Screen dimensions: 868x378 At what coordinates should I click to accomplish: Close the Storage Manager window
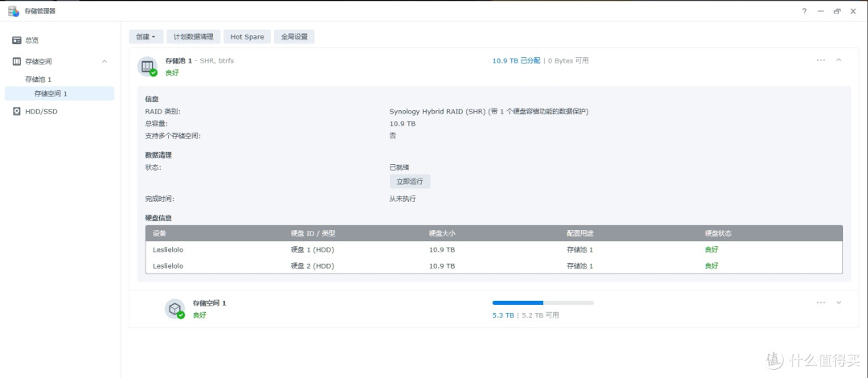[x=853, y=11]
